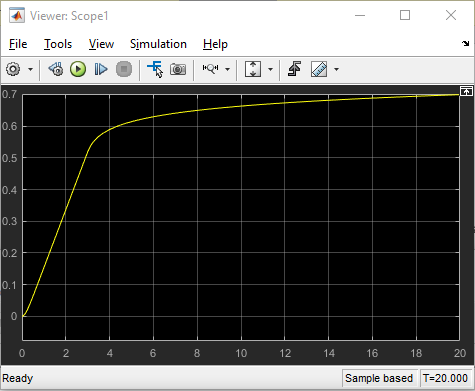Minimize the Scope1 viewer window
Screen dimensions: 475x391
[x=360, y=15]
